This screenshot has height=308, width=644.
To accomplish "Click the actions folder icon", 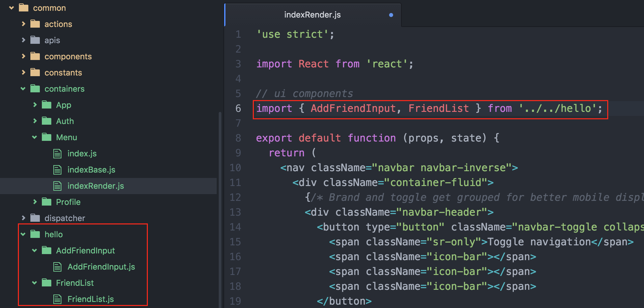I will pos(35,24).
